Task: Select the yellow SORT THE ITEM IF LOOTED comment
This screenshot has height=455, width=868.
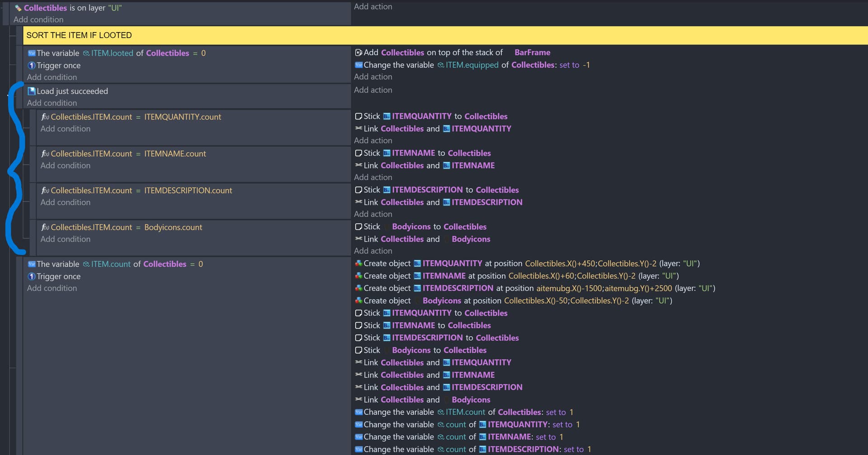Action: (79, 35)
